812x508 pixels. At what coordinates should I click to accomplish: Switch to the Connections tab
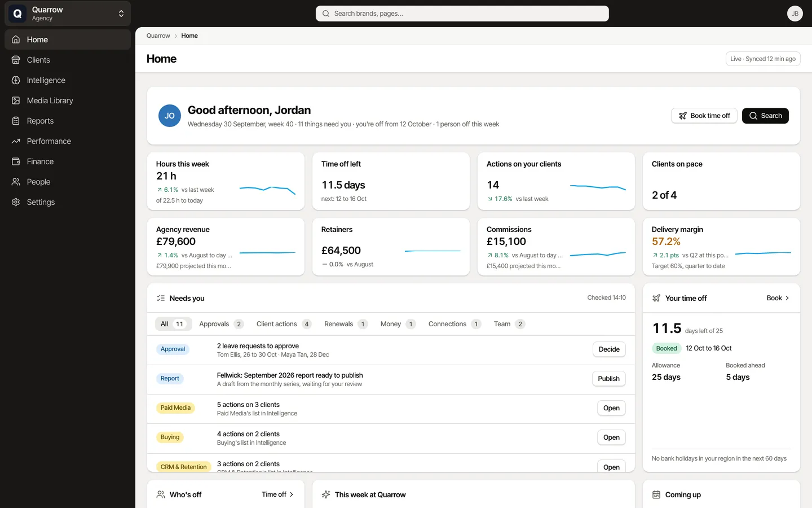point(454,324)
